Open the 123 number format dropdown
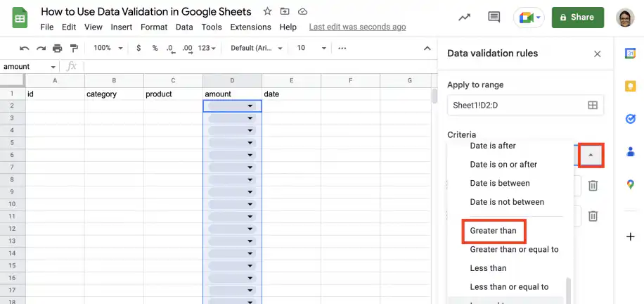The width and height of the screenshot is (644, 304). (207, 48)
